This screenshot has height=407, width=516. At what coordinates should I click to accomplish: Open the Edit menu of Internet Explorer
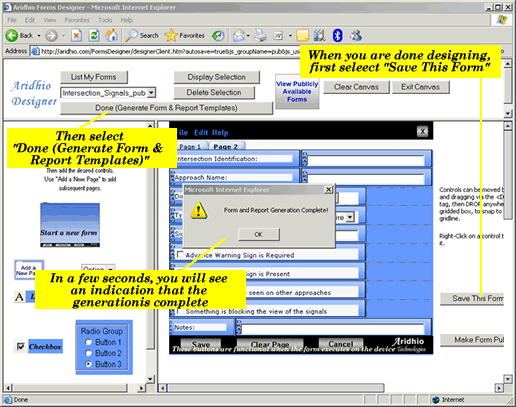click(x=30, y=20)
